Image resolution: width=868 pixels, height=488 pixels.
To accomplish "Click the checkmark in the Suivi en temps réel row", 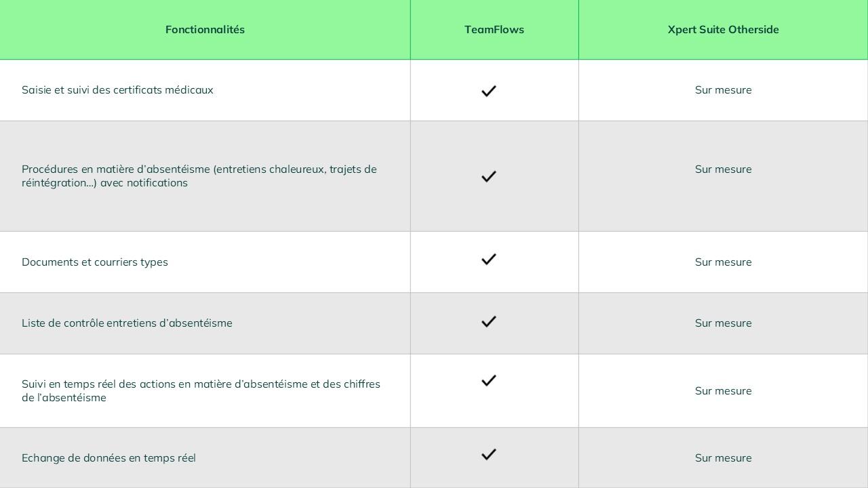I will [488, 381].
